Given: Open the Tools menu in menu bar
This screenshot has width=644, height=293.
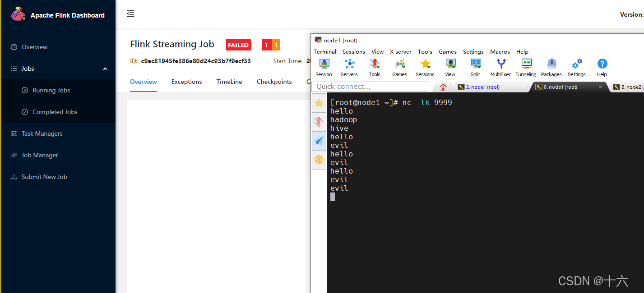Looking at the screenshot, I should point(425,51).
